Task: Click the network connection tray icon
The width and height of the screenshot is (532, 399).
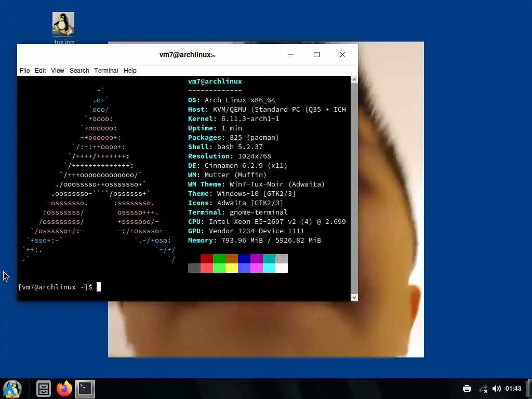Action: click(484, 389)
